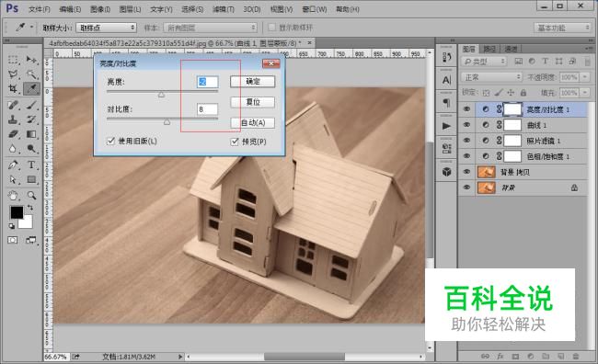Viewport: 598px width, 364px height.
Task: Select the Hand tool
Action: (13, 196)
